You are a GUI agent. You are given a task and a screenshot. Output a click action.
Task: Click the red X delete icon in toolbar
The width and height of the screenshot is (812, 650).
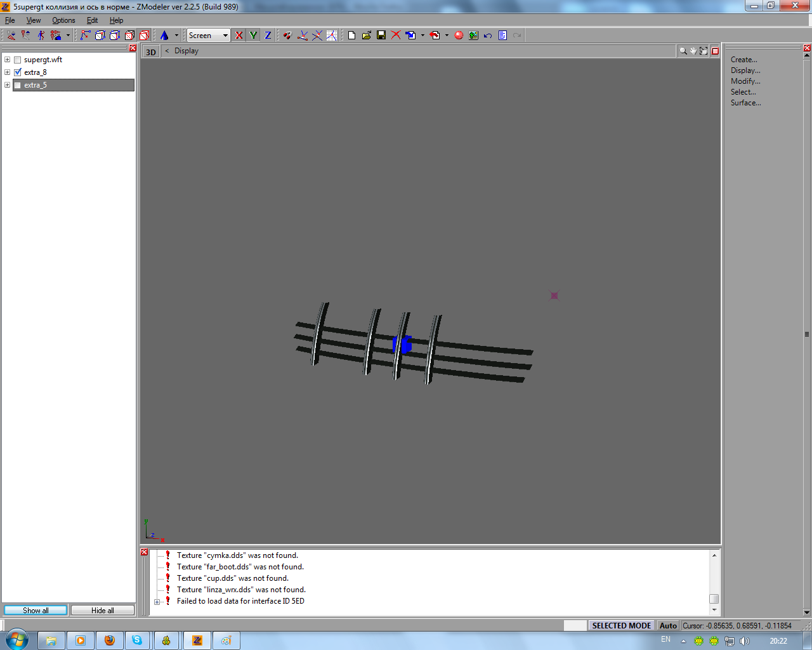396,36
